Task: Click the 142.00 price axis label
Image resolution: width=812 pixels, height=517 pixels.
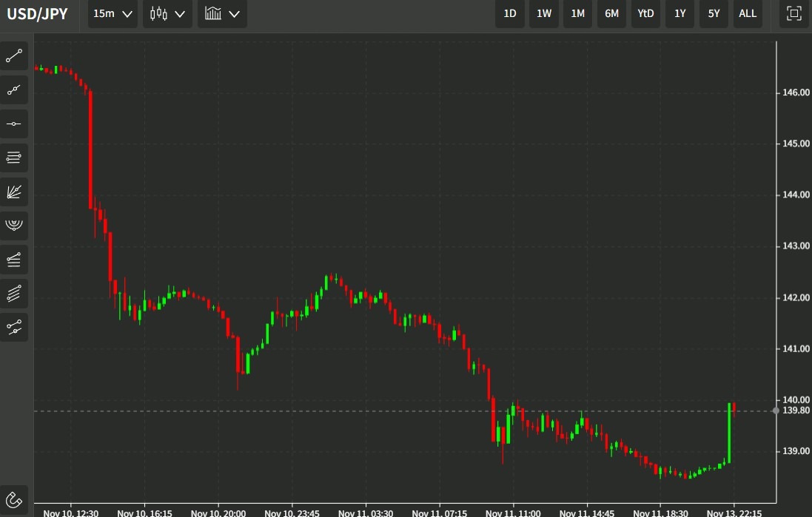Action: 796,297
